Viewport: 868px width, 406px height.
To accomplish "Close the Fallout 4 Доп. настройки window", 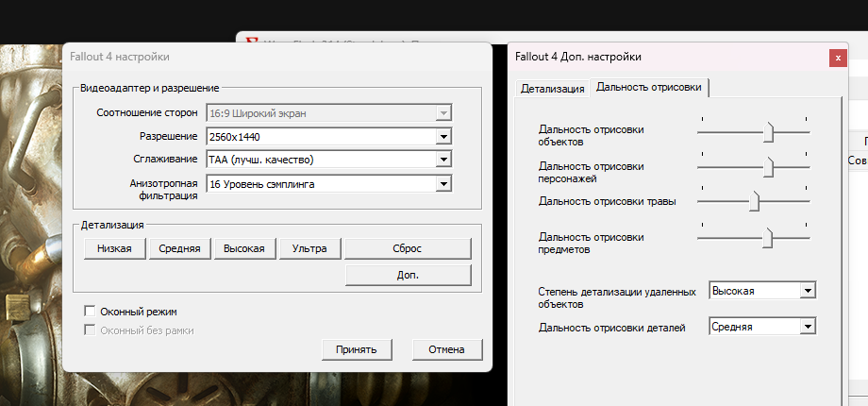I will tap(837, 59).
